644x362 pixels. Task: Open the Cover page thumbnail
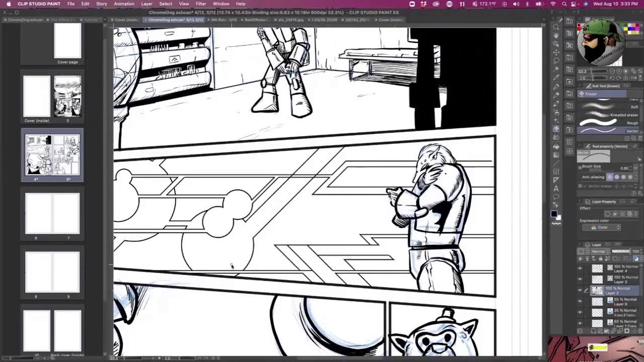(x=67, y=43)
